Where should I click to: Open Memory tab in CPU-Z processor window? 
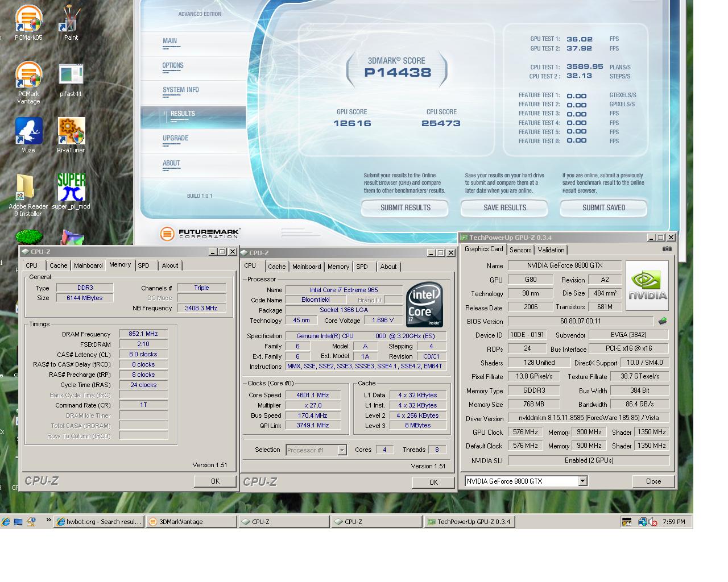pyautogui.click(x=338, y=267)
